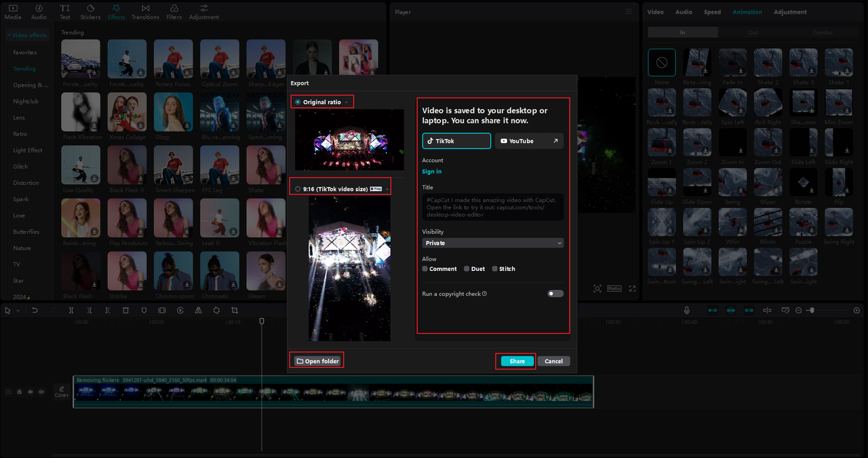Open the selection pointer tool dropdown arrow
This screenshot has height=458, width=868.
(x=18, y=310)
